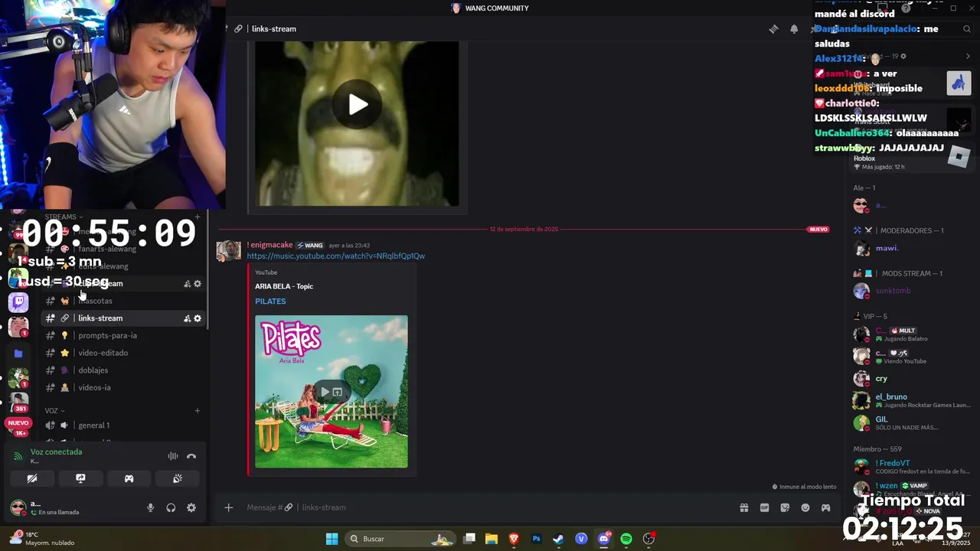Open Spotify from taskbar
The height and width of the screenshot is (551, 980).
[x=626, y=539]
